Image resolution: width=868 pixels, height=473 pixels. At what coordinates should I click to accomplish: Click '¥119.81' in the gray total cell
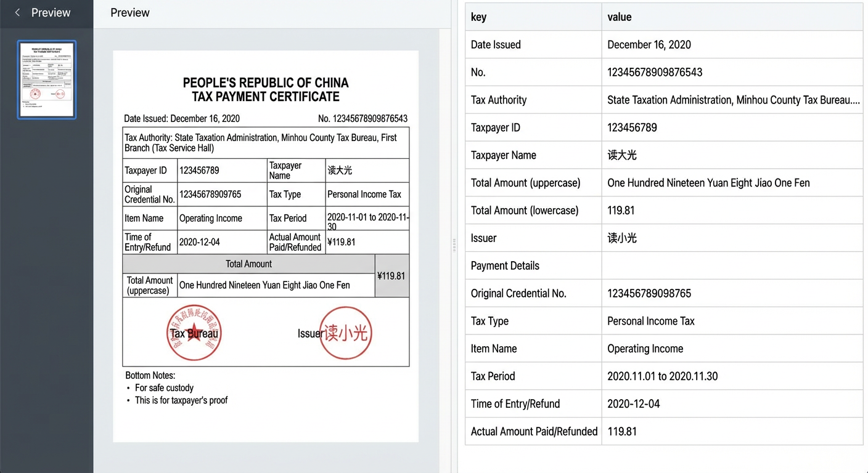point(392,276)
